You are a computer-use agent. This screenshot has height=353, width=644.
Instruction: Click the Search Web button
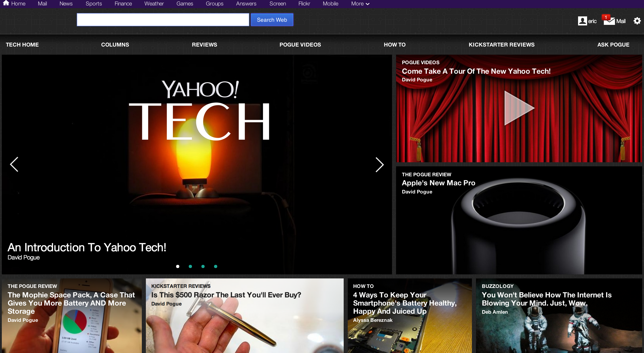coord(272,20)
